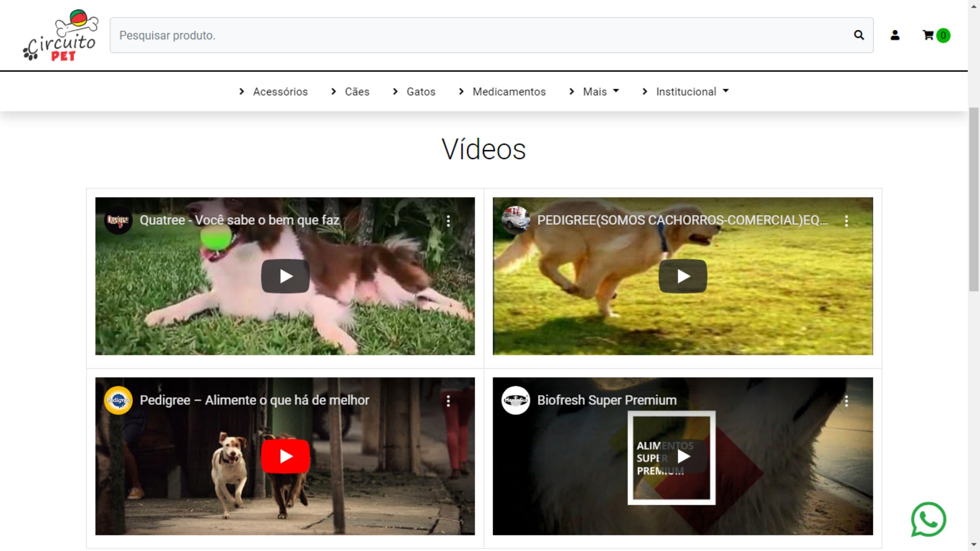Image resolution: width=980 pixels, height=551 pixels.
Task: Click the Circuito Pet logo
Action: (x=60, y=35)
